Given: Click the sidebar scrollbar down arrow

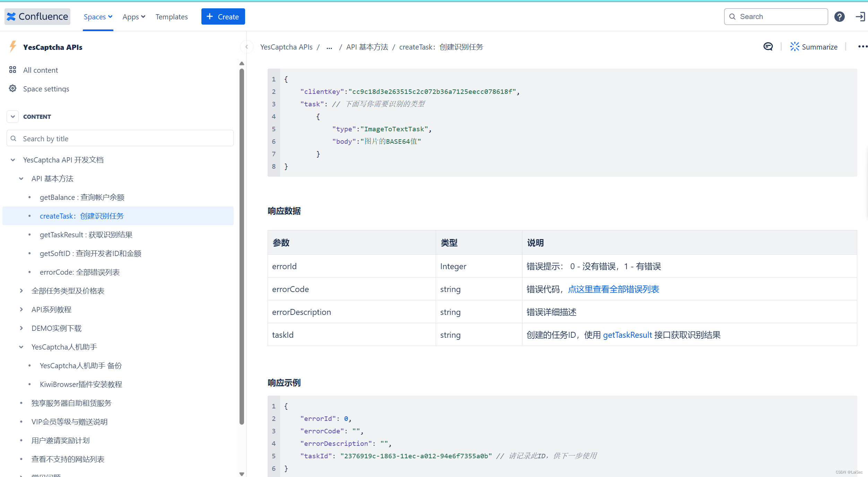Looking at the screenshot, I should [242, 474].
